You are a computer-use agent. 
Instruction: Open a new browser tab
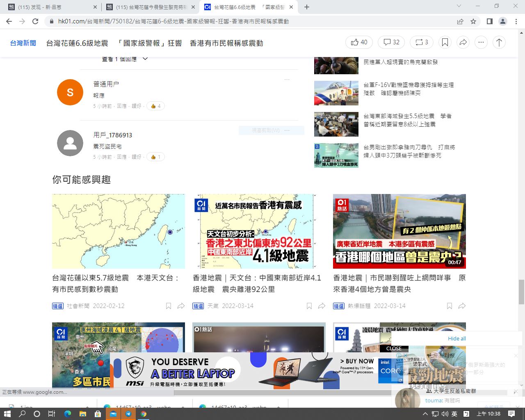coord(307,7)
